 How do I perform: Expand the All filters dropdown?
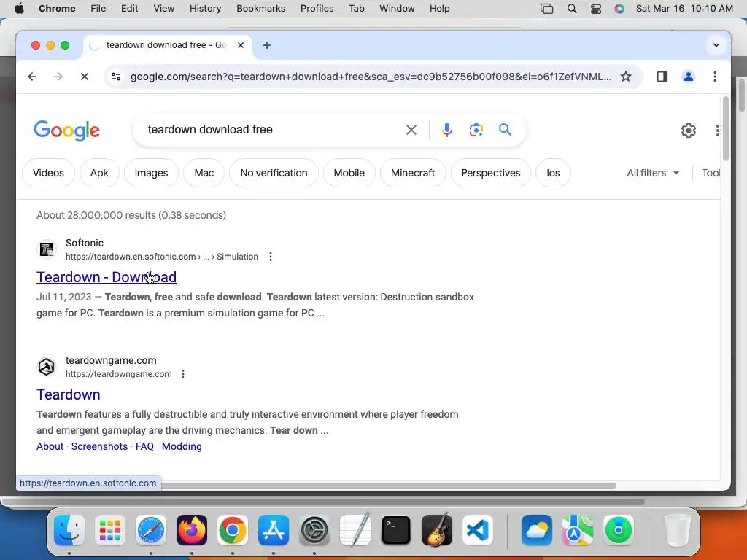[653, 174]
